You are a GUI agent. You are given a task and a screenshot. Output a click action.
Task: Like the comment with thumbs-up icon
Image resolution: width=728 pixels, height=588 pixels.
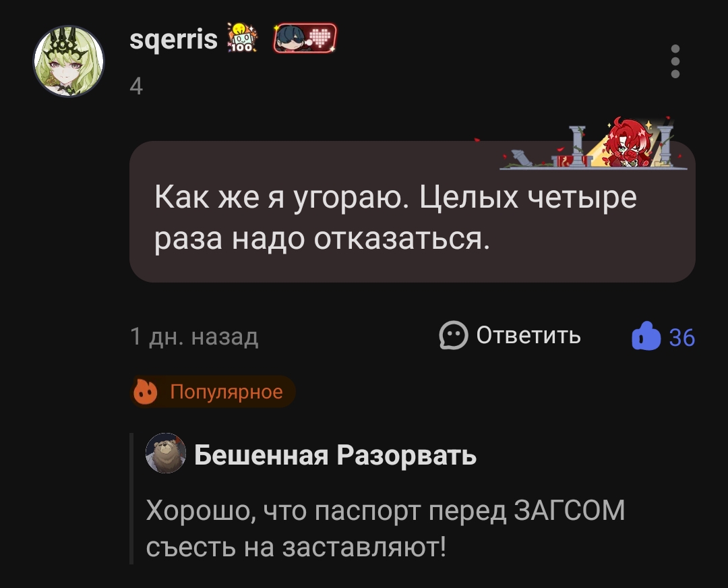point(646,336)
